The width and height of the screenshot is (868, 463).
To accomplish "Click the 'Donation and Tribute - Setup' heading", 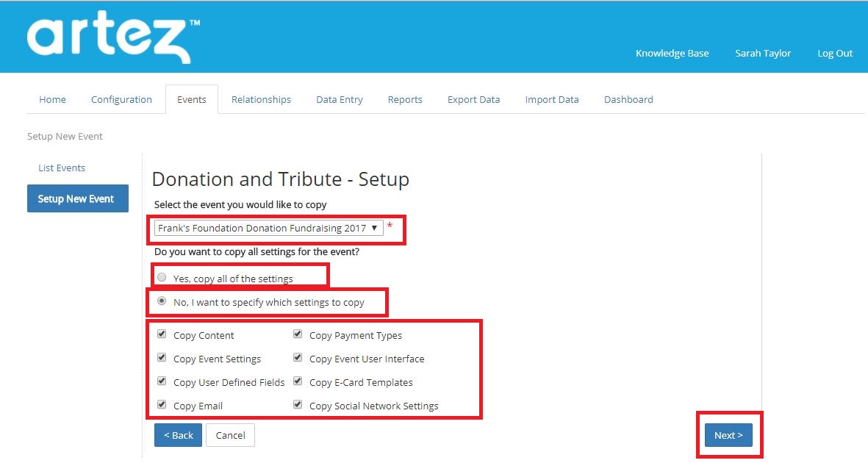I will (281, 179).
